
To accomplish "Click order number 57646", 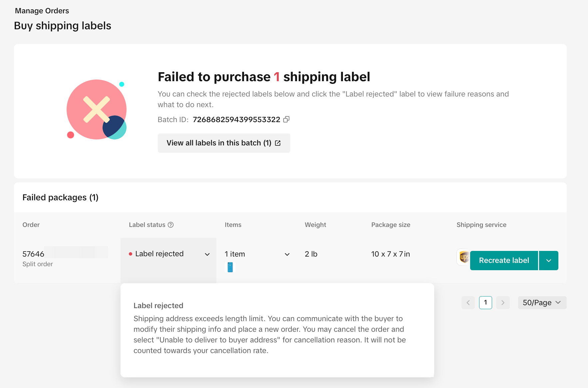I will point(33,254).
